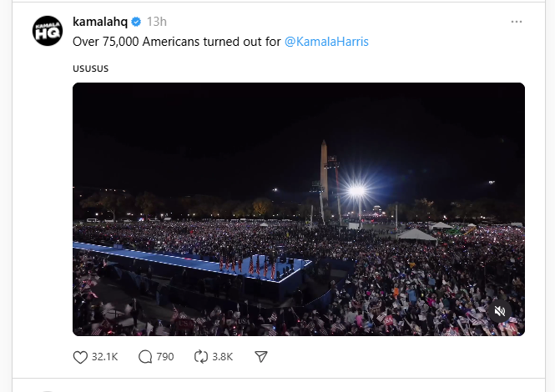Unmute the video with the speaker icon
Screen dimensions: 555x392
click(499, 311)
